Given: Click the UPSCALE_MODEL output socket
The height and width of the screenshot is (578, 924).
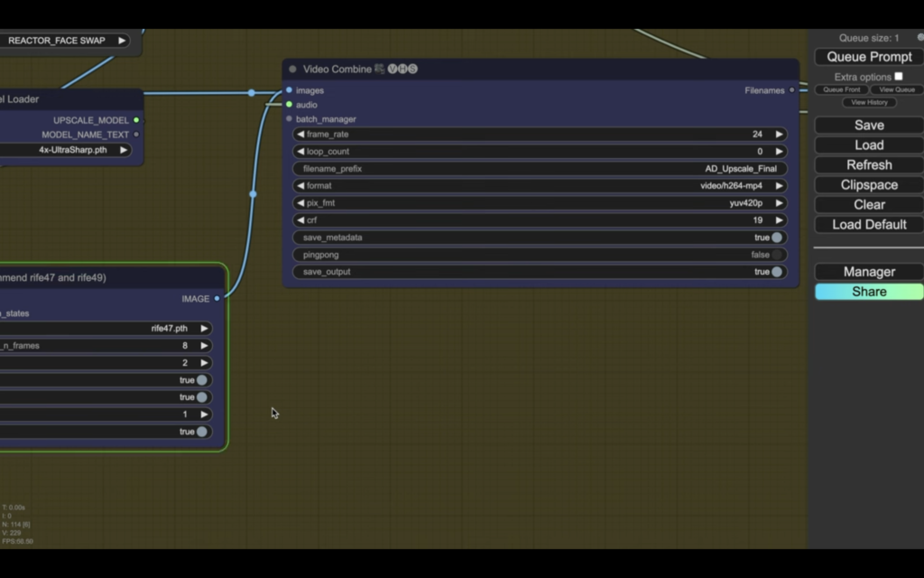Looking at the screenshot, I should (x=136, y=120).
